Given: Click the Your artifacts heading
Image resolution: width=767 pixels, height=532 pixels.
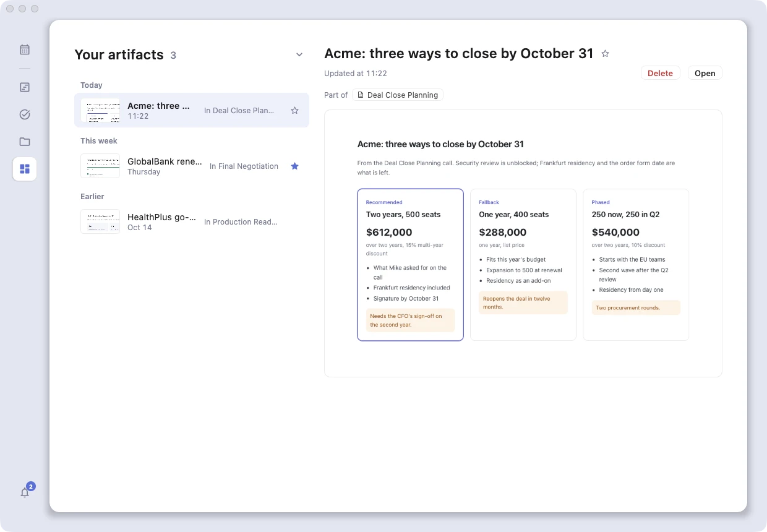Looking at the screenshot, I should 119,55.
